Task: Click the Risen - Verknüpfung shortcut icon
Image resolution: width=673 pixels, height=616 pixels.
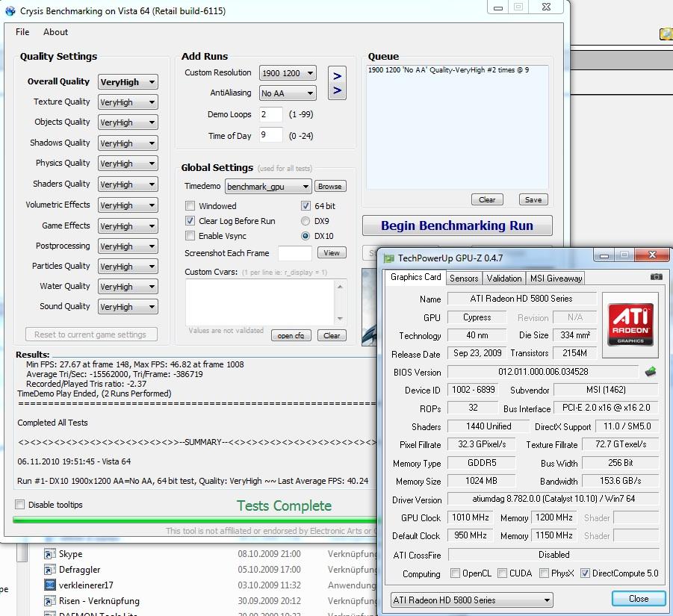Action: (x=50, y=601)
